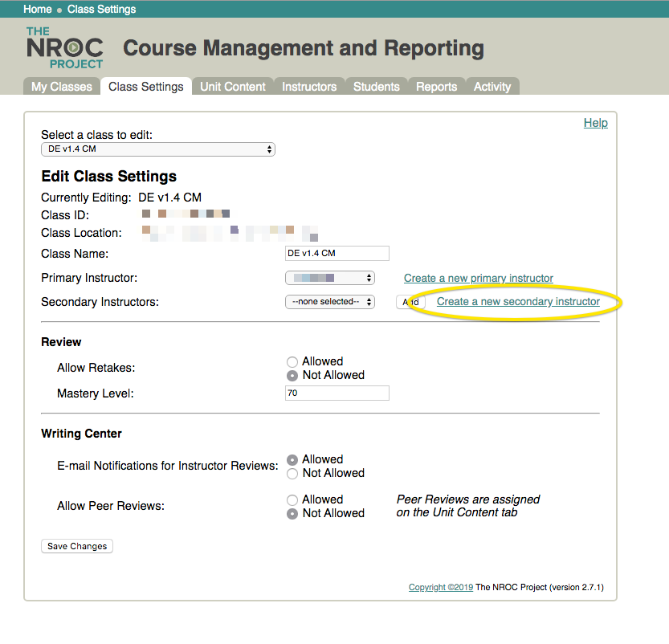
Task: Go to the Instructors tab
Action: pyautogui.click(x=309, y=87)
